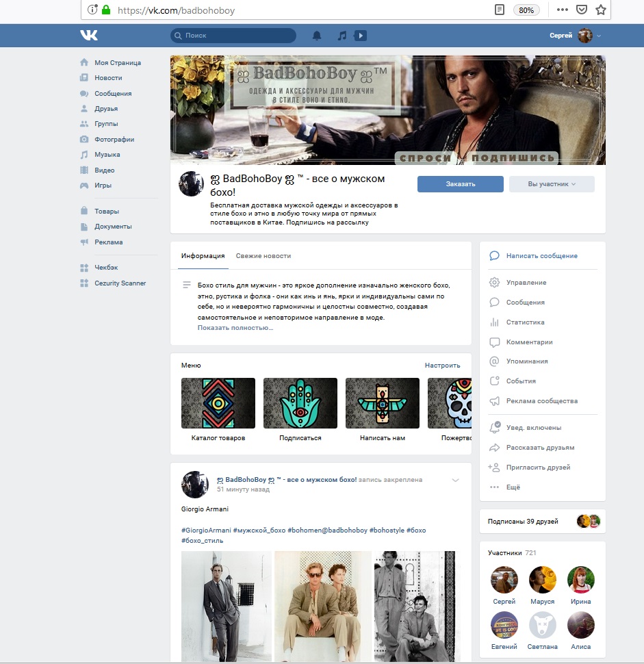Image resolution: width=644 pixels, height=664 pixels.
Task: Open site info circle icon
Action: (92, 10)
